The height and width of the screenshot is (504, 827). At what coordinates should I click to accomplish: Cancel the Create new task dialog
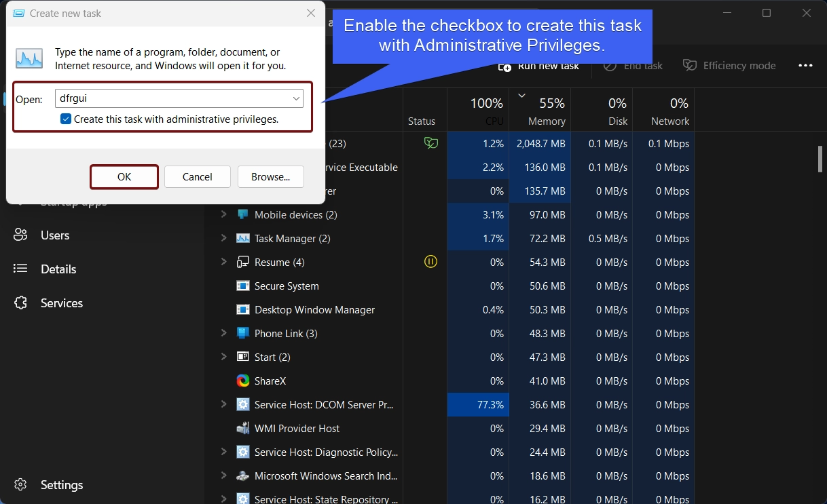(x=198, y=177)
